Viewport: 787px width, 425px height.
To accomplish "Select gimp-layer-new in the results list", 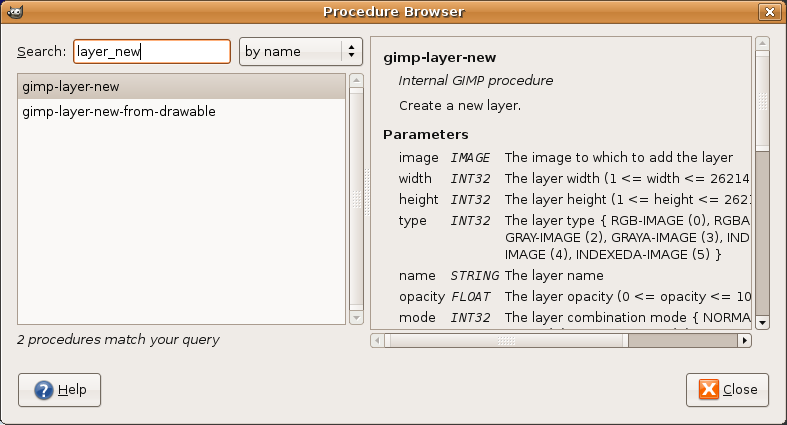I will pos(181,86).
